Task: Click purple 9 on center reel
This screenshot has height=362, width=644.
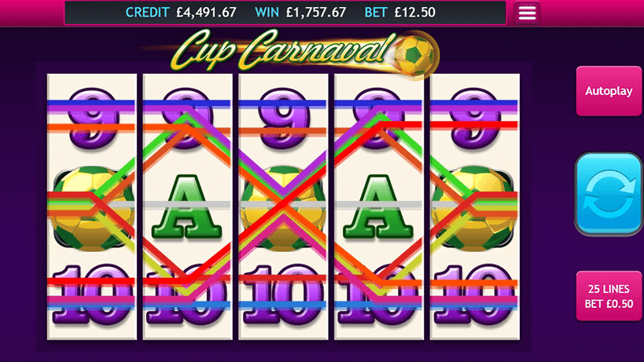Action: click(x=283, y=119)
